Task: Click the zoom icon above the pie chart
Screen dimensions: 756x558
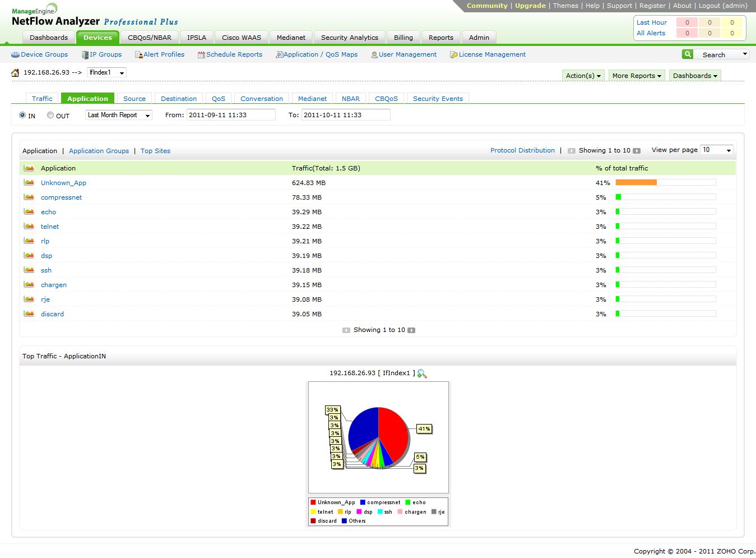Action: [422, 373]
